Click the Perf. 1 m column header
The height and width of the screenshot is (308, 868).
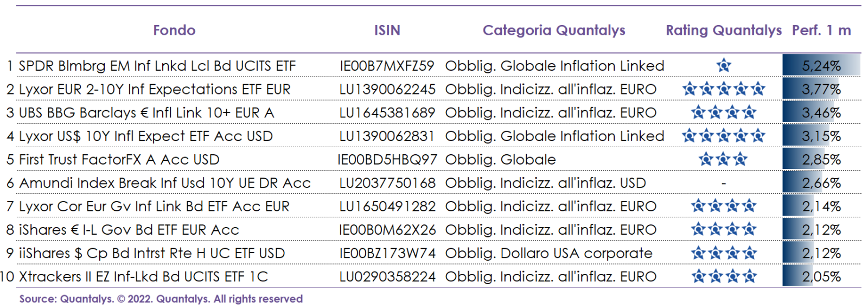[x=821, y=30]
